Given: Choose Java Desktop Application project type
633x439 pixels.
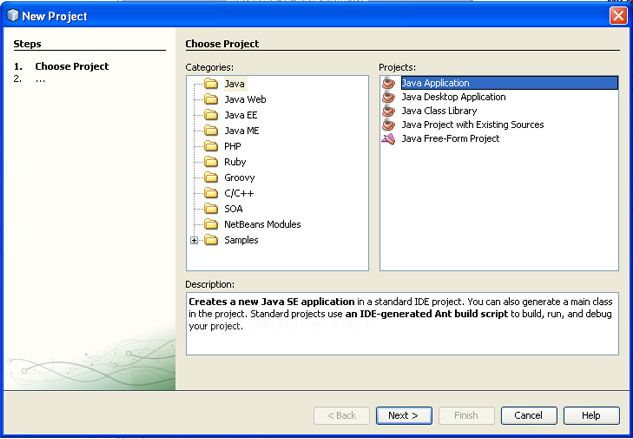Looking at the screenshot, I should [453, 97].
